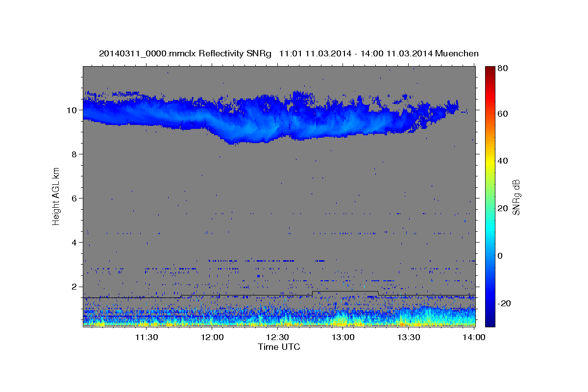
Task: Click the plot title text '20140311_0000.mmclx Reflectivity SNRg'
Action: coord(185,53)
